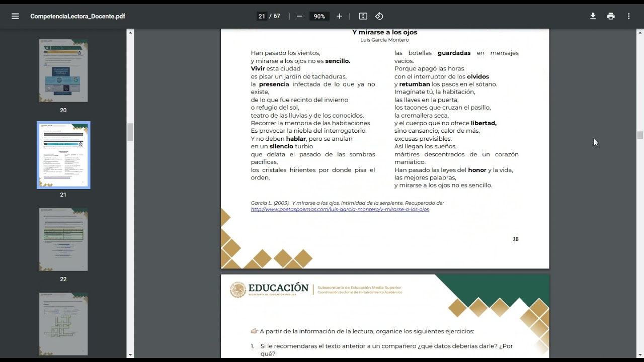Click the thumbnail panel scroll down arrow
Viewport: 644px width, 362px height.
[130, 354]
